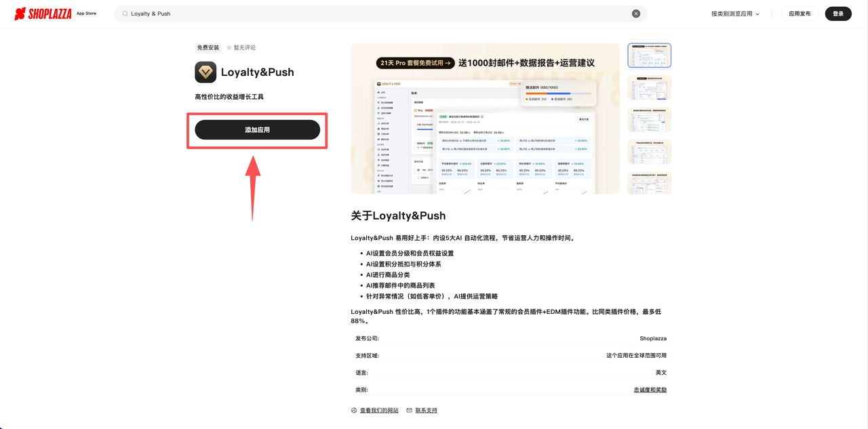Click the 发布公司 Shoplazza value
The image size is (868, 429).
tap(653, 338)
